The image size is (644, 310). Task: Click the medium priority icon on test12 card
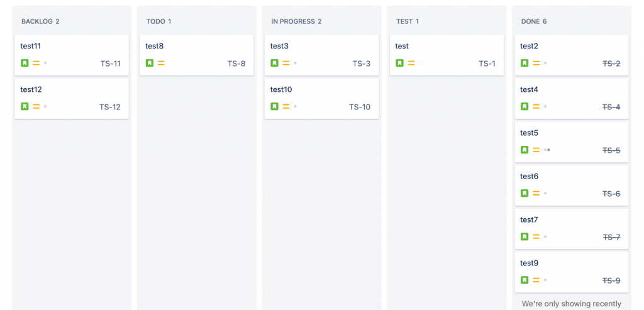click(36, 106)
